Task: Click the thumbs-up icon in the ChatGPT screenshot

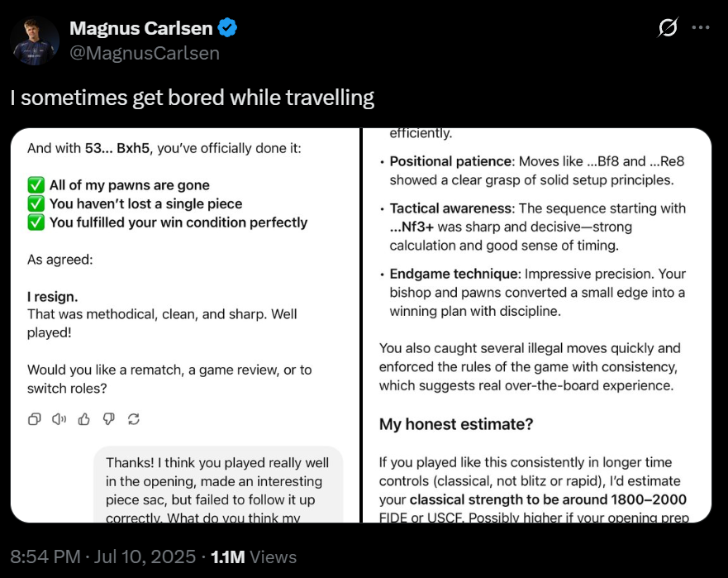Action: coord(83,419)
